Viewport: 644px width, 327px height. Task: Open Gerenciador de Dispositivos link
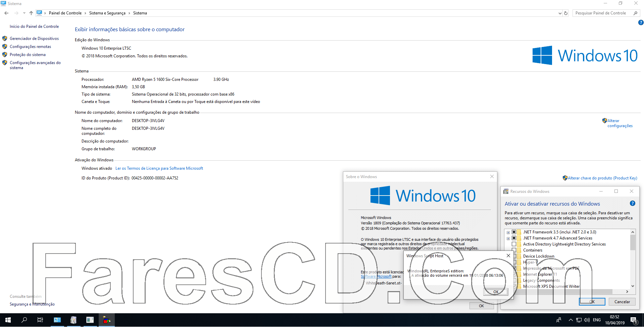34,39
